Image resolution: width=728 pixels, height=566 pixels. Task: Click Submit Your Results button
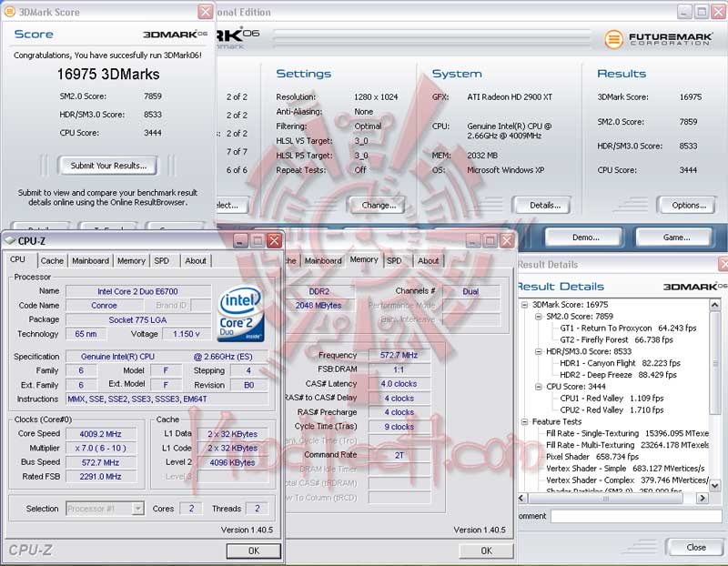coord(107,166)
